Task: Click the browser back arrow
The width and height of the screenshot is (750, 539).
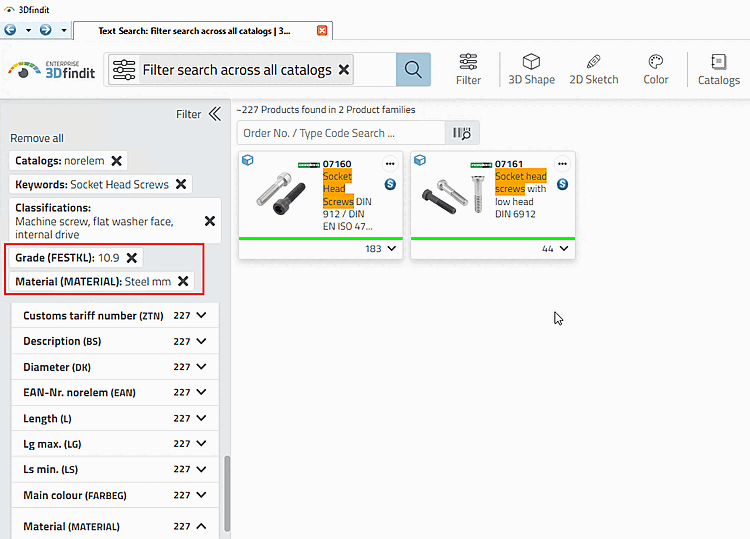Action: [x=10, y=30]
